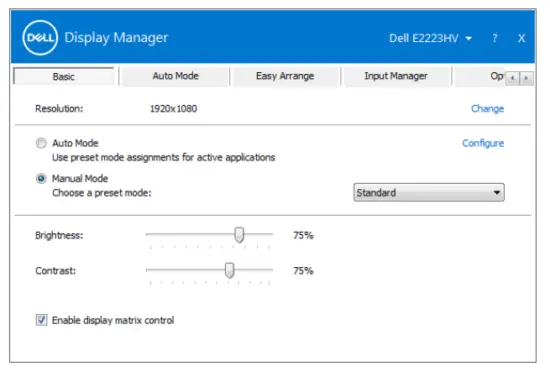Screen dimensions: 550x372
Task: Close Display Manager with the X
Action: click(522, 38)
